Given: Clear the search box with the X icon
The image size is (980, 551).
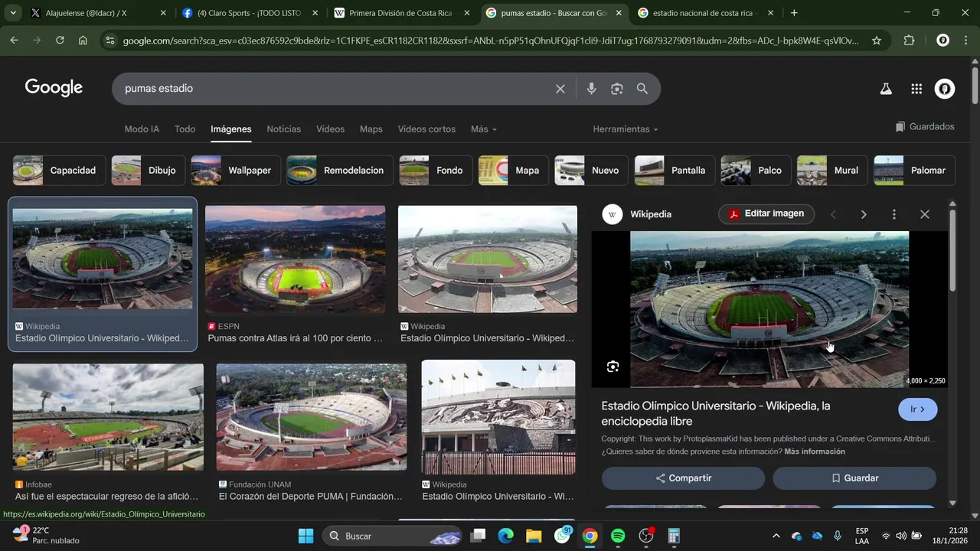Looking at the screenshot, I should 560,89.
